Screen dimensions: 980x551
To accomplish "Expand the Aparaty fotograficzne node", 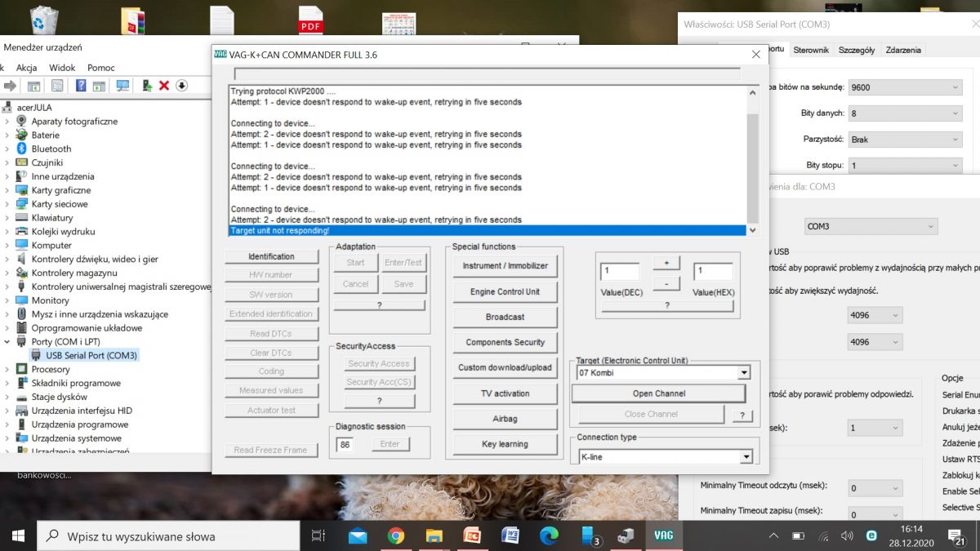I will click(x=7, y=121).
